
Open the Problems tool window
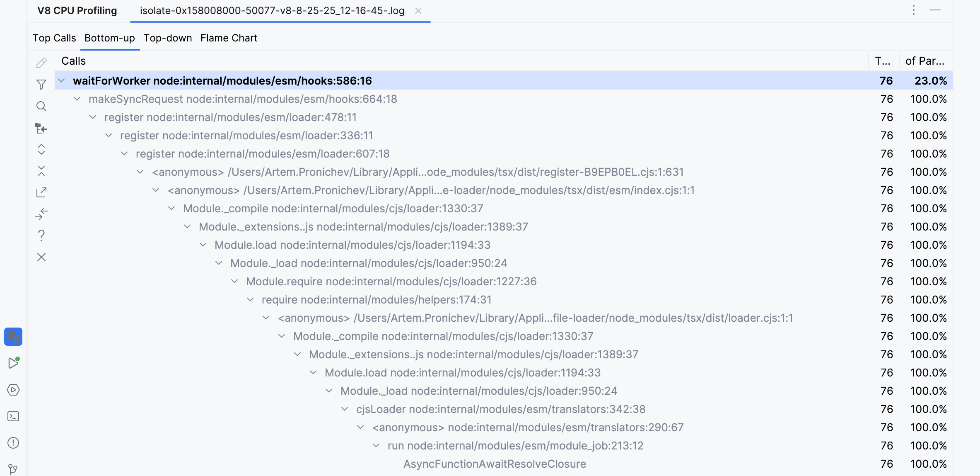click(14, 442)
